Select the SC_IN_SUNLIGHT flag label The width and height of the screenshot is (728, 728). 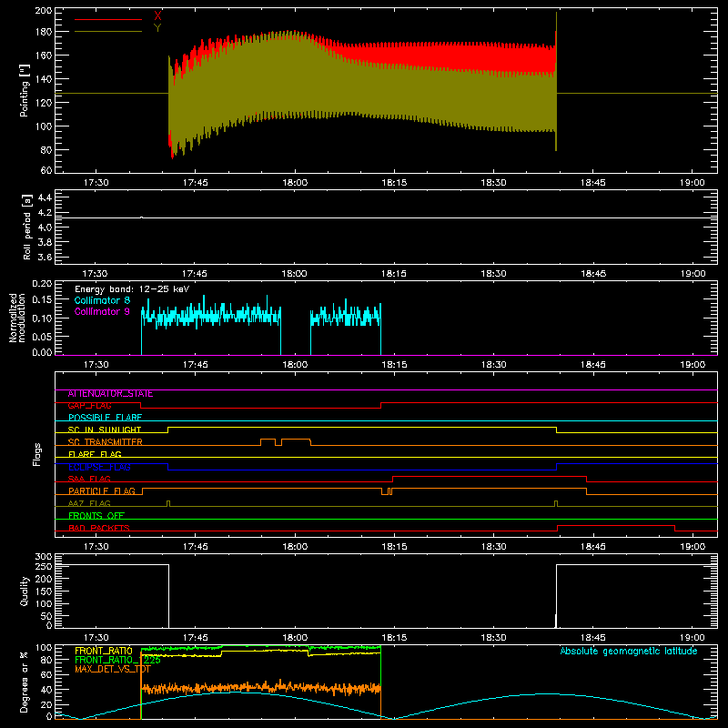pos(105,430)
